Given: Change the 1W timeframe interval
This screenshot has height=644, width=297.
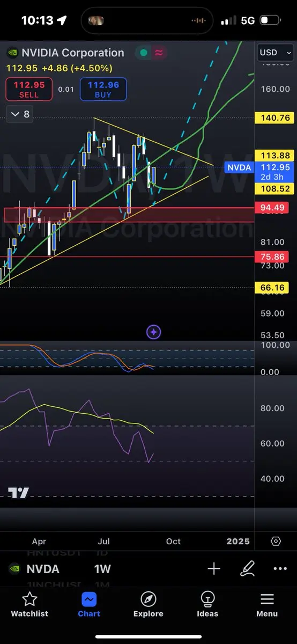Looking at the screenshot, I should [102, 569].
